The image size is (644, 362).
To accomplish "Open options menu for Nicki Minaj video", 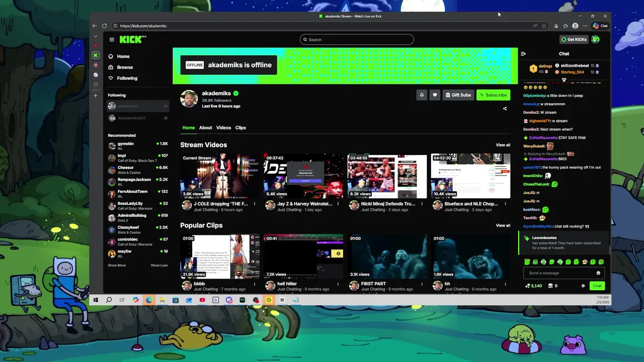I will (x=422, y=204).
